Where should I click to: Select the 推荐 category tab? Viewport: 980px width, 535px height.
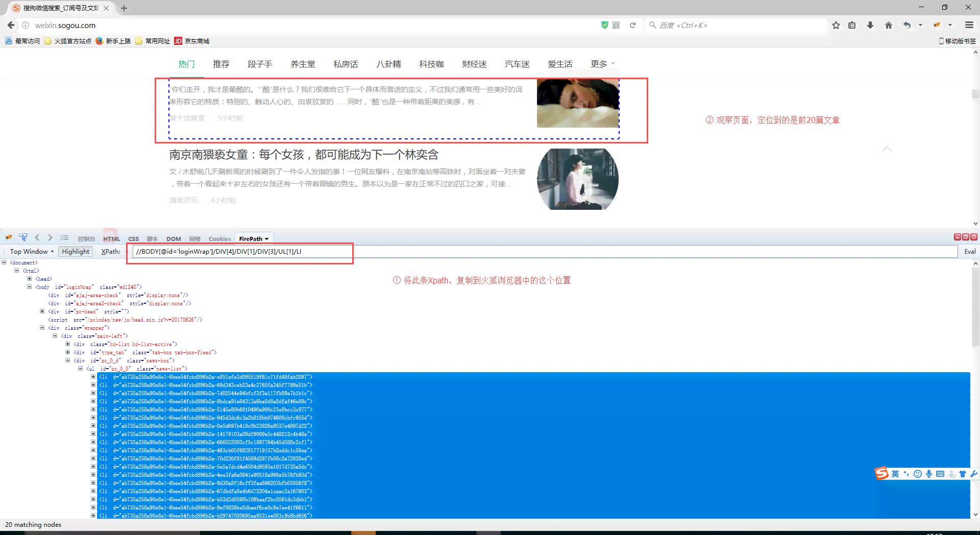click(x=221, y=64)
